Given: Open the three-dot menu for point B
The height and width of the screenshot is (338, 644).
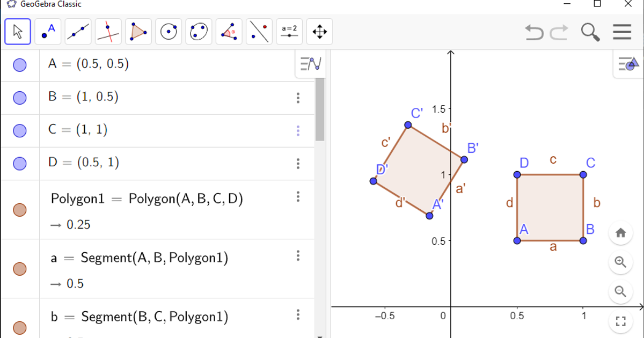Looking at the screenshot, I should 298,98.
